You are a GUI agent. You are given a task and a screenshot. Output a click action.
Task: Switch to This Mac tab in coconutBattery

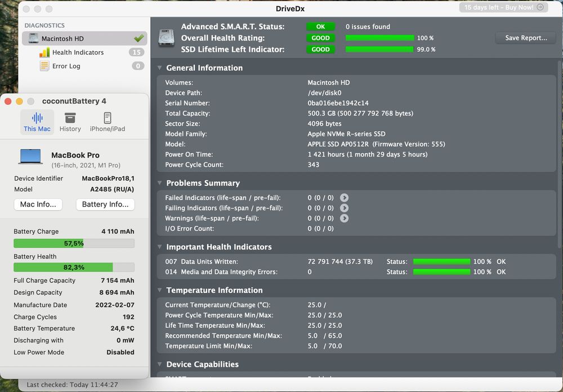[37, 123]
